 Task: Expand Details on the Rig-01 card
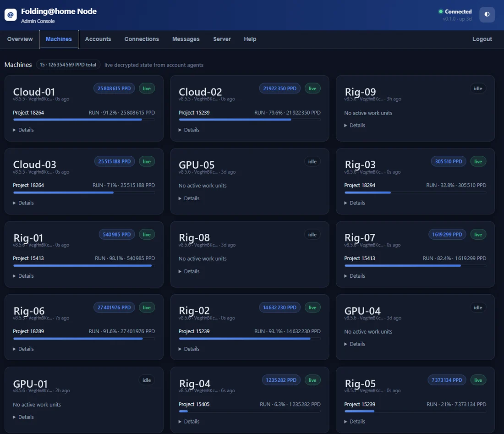coord(23,276)
